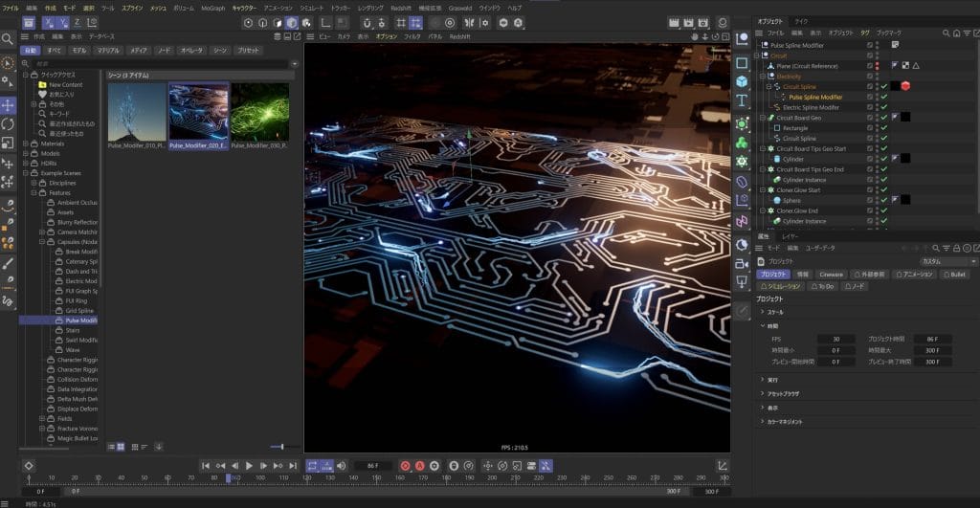This screenshot has width=980, height=508.
Task: Jump to the animation start button
Action: [x=205, y=466]
